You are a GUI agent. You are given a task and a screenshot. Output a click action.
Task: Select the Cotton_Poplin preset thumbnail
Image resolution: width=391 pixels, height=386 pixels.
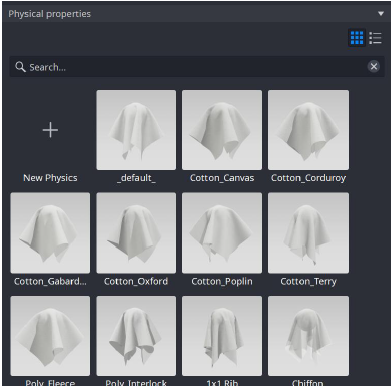coord(222,233)
